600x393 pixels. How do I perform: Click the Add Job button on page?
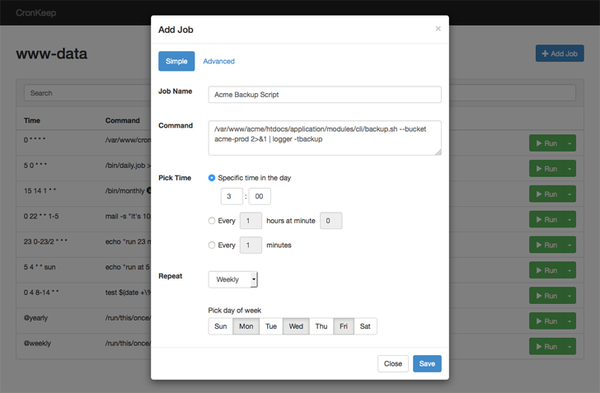(559, 54)
